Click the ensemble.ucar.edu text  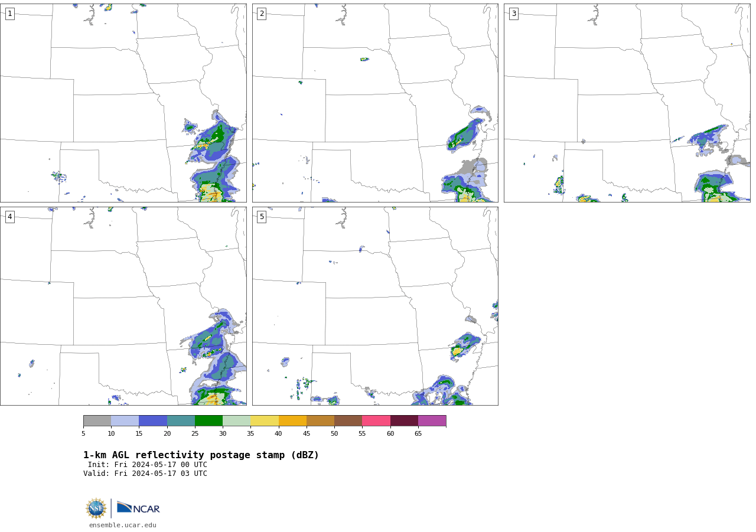tap(123, 525)
